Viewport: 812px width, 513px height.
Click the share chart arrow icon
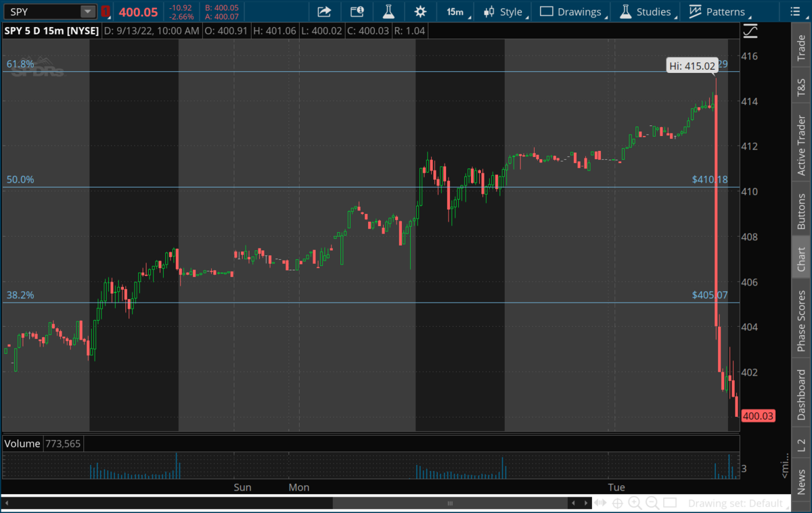324,12
